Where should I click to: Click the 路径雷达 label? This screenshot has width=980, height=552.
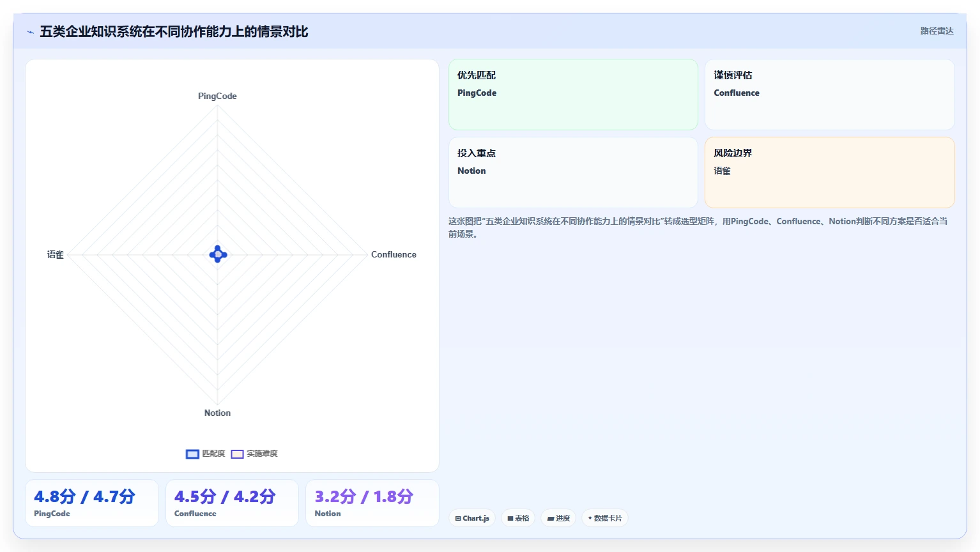937,31
